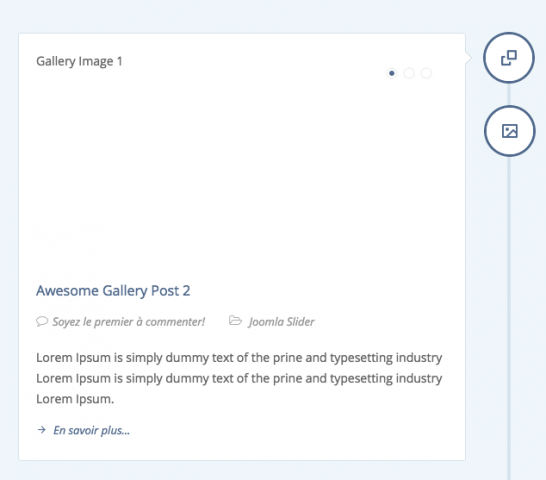
Task: Switch to the second gallery slide dot
Action: point(409,73)
